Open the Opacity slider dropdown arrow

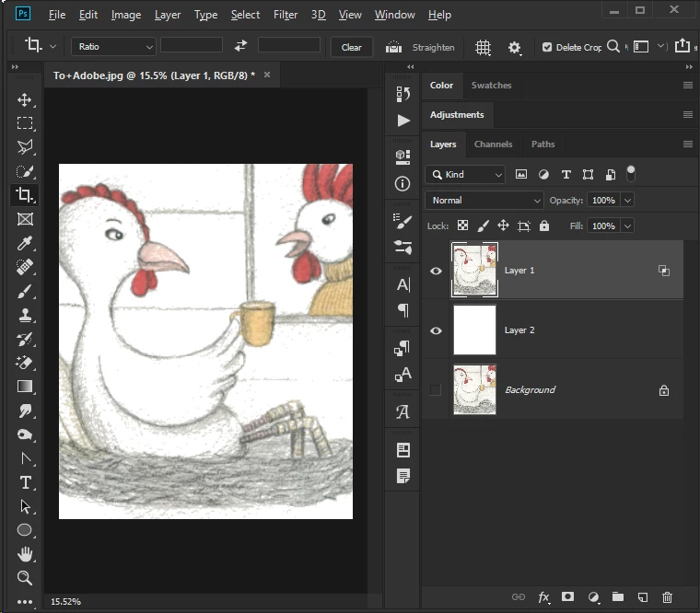click(627, 201)
